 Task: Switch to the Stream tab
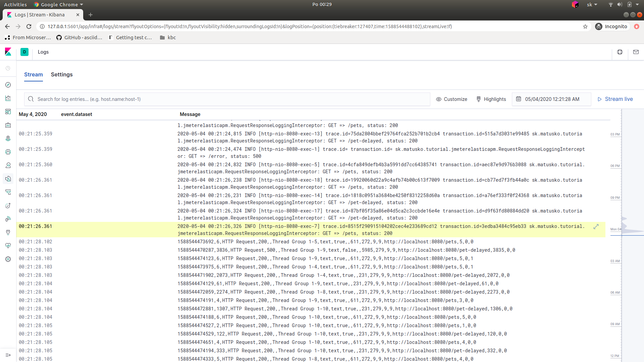click(x=33, y=74)
